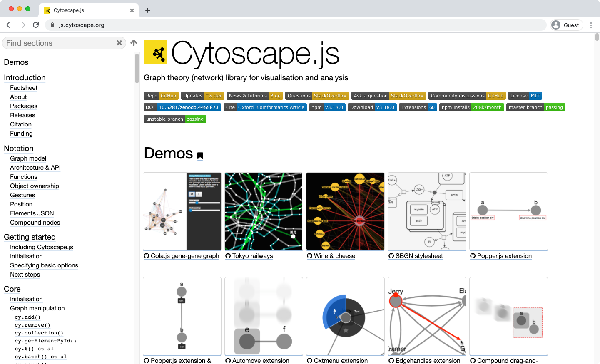Viewport: 600px width, 364px height.
Task: Open the Chrome three-dot menu
Action: pos(591,25)
